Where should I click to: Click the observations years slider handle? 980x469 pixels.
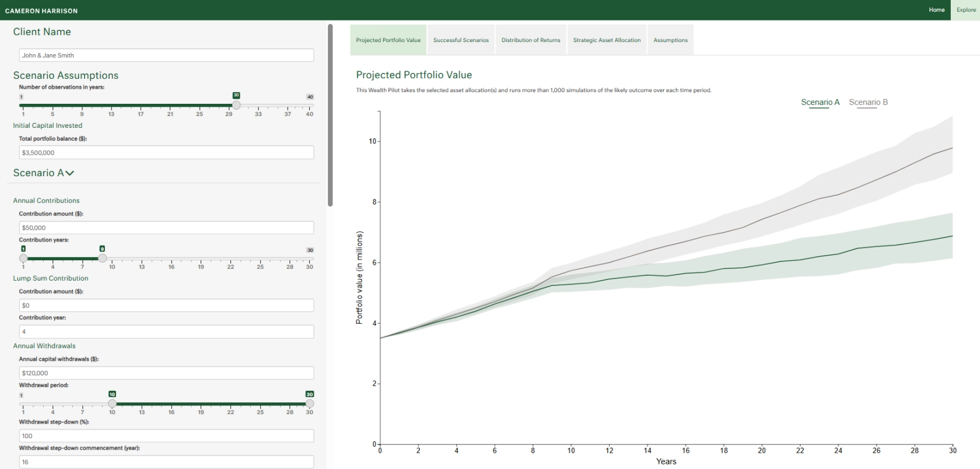pyautogui.click(x=236, y=106)
